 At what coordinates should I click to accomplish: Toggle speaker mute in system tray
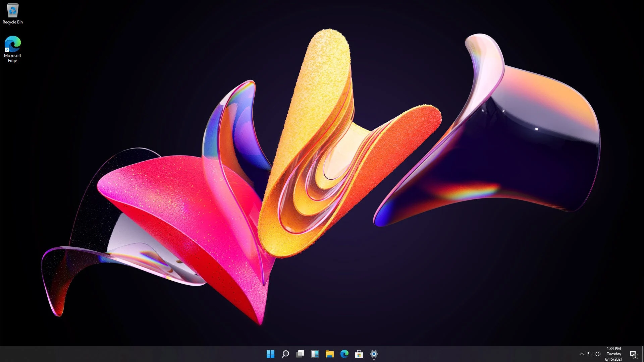[x=598, y=354]
